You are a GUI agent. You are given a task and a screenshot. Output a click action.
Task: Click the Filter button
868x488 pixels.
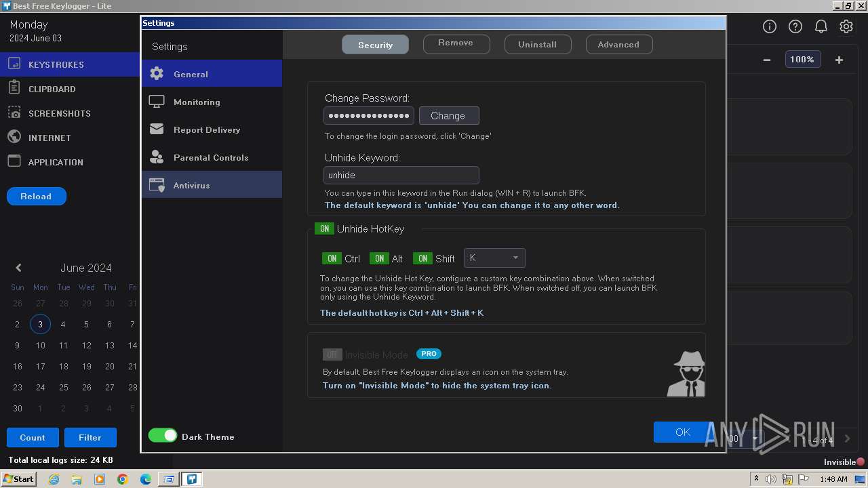click(90, 437)
